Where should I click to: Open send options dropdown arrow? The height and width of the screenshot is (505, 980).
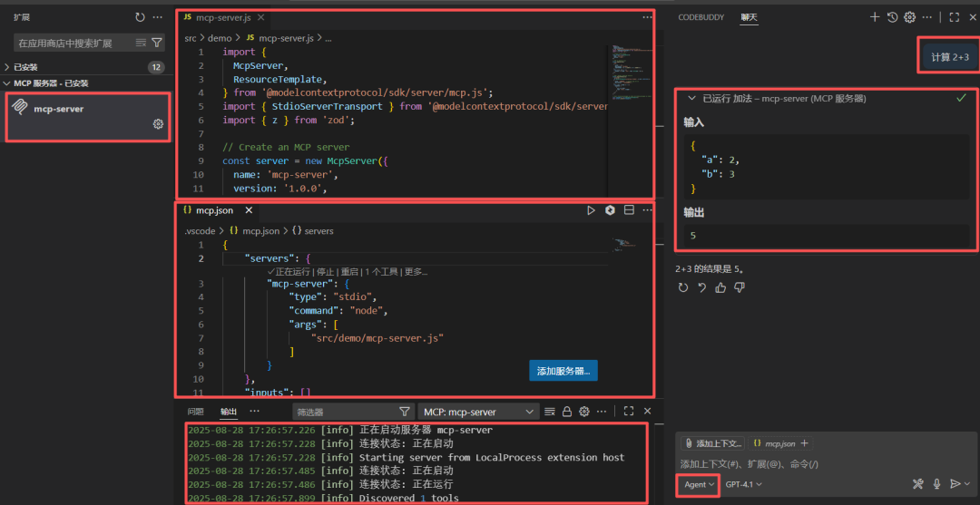[x=967, y=484]
